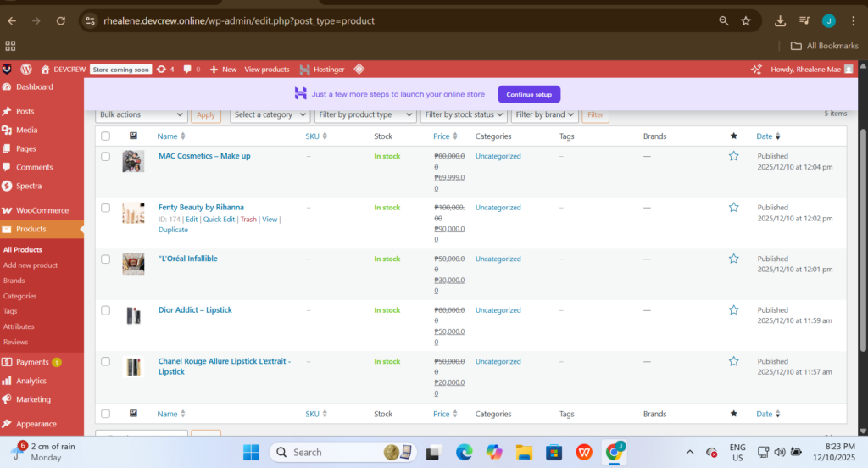Sort by the image thumbnail column header icon
This screenshot has width=868, height=468.
[133, 136]
